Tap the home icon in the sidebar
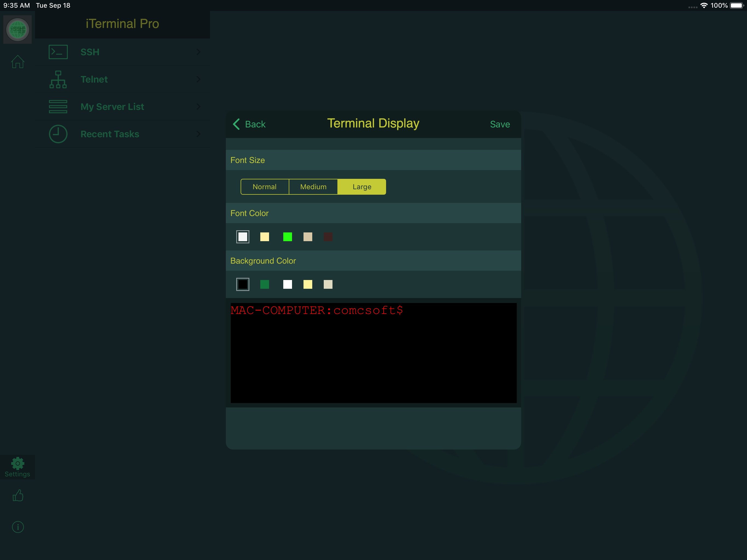The image size is (747, 560). [x=17, y=62]
